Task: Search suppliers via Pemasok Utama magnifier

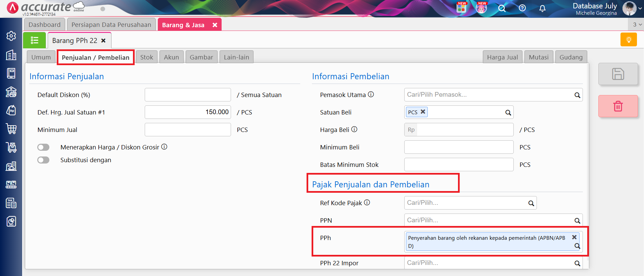Action: click(577, 95)
